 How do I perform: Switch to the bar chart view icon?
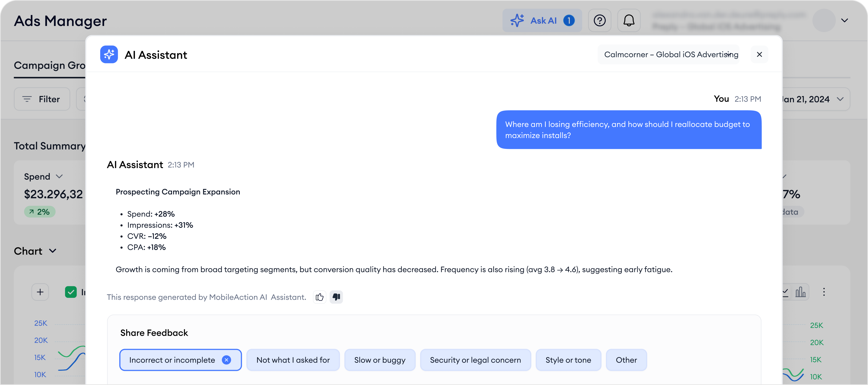[800, 292]
